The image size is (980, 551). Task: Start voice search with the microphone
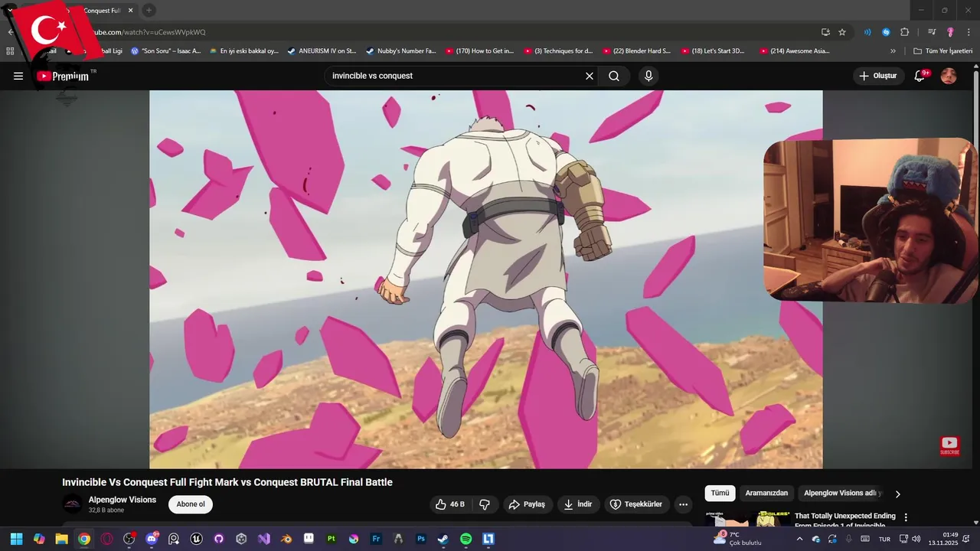tap(648, 76)
